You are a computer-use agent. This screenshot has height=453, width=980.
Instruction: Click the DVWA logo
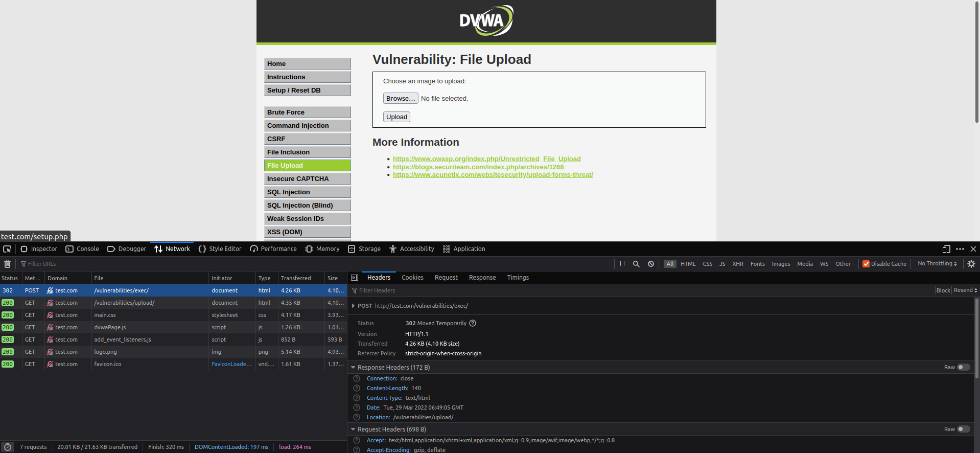pos(486,20)
